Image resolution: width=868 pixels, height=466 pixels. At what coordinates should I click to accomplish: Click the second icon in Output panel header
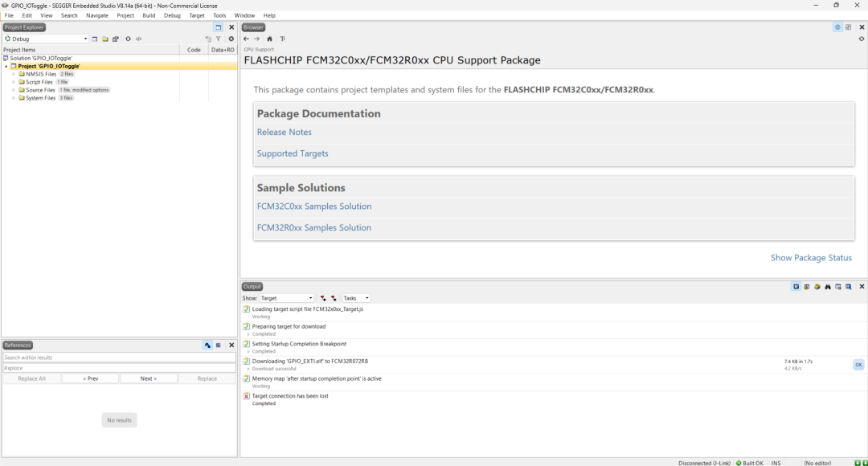807,287
